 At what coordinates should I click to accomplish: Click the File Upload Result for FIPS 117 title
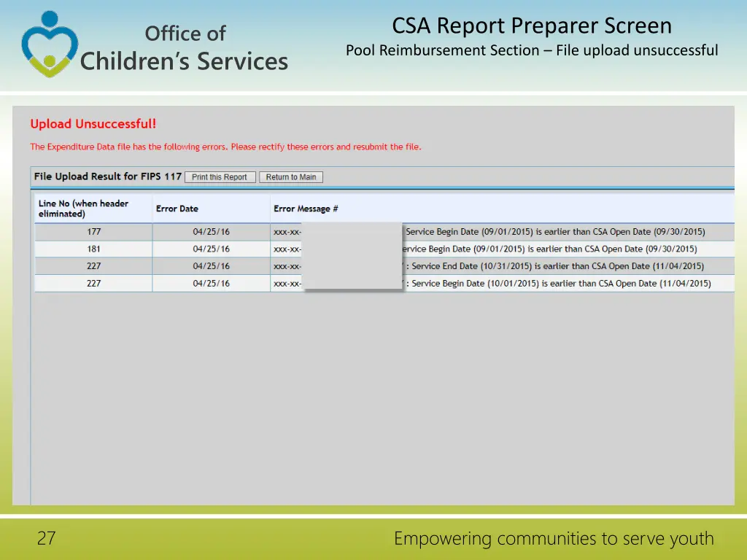pos(107,176)
